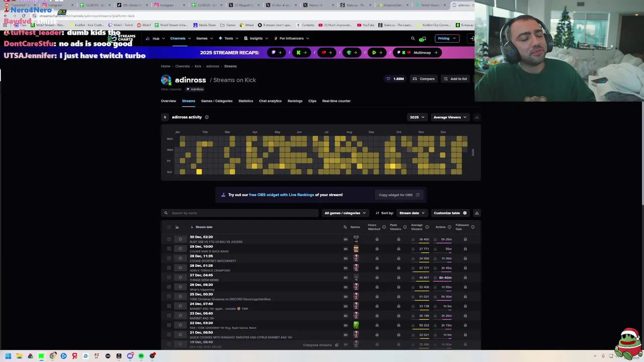Switch to the Chat analytics tab
Screen dimensions: 644x362
[270, 101]
